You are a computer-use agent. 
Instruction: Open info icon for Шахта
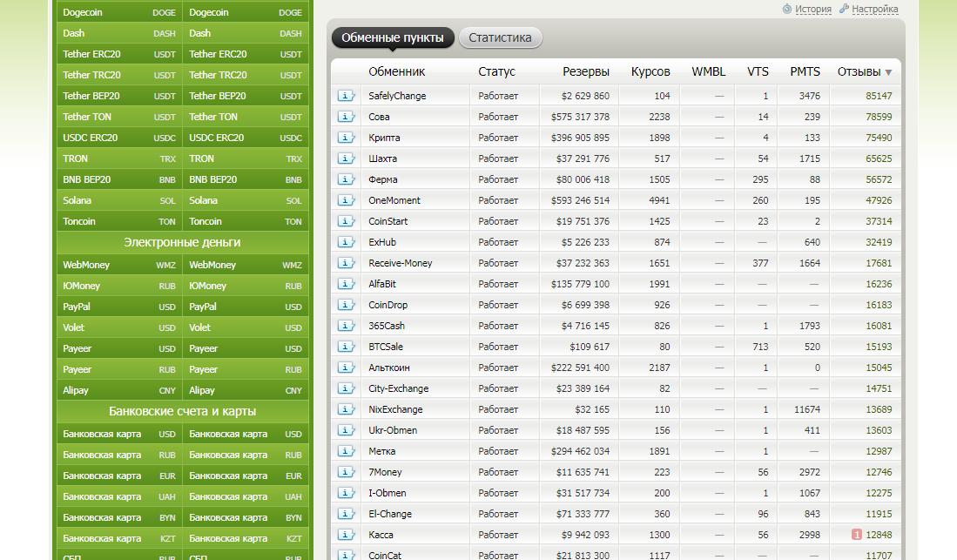click(x=346, y=159)
